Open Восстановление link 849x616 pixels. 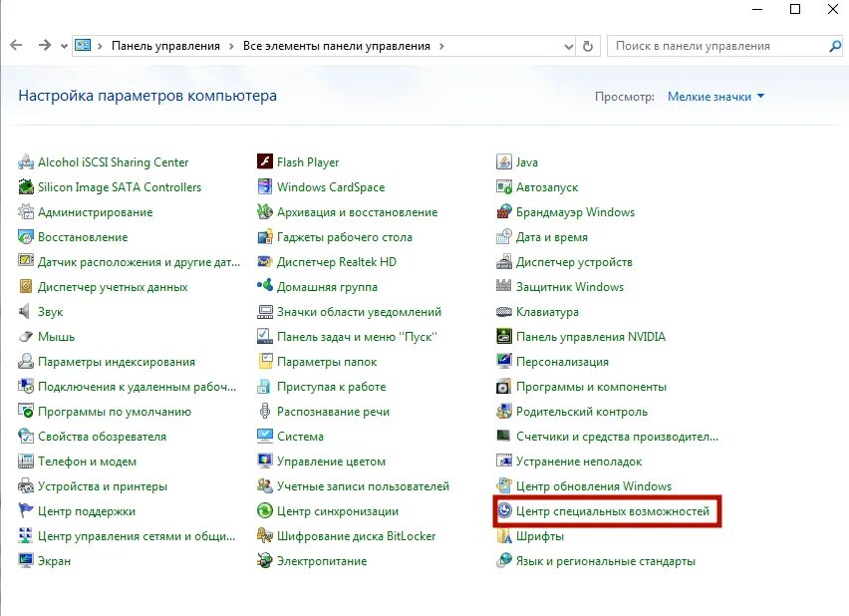click(83, 237)
